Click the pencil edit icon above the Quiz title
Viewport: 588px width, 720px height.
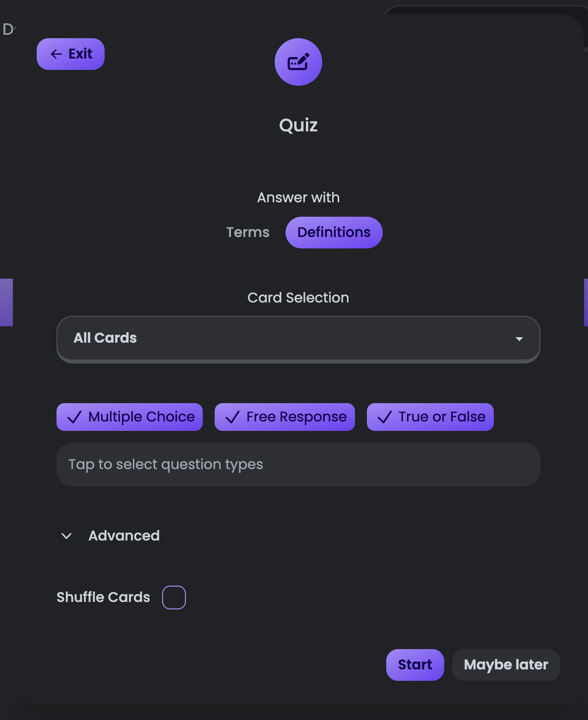(298, 62)
